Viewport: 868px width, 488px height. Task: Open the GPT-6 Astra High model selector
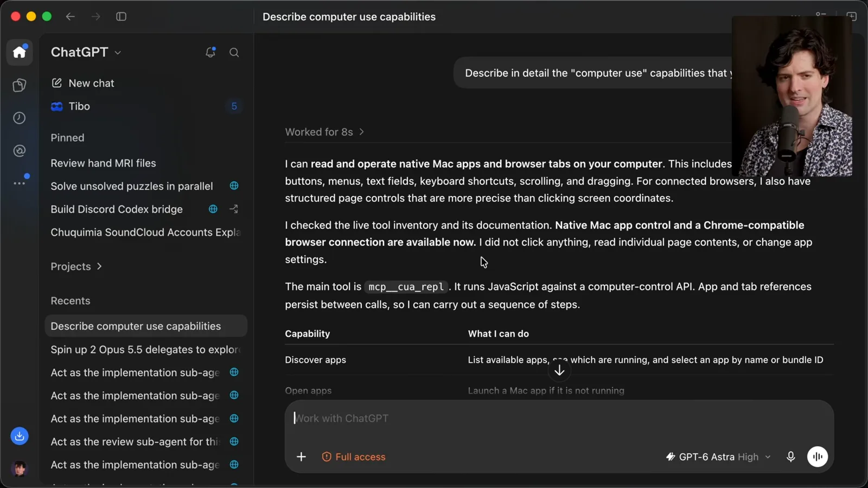point(718,457)
